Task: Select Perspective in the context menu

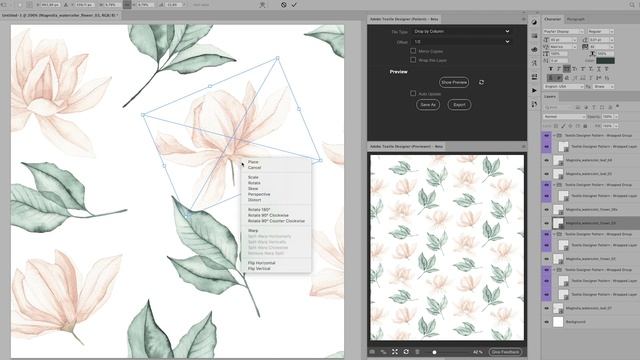Action: (x=259, y=194)
